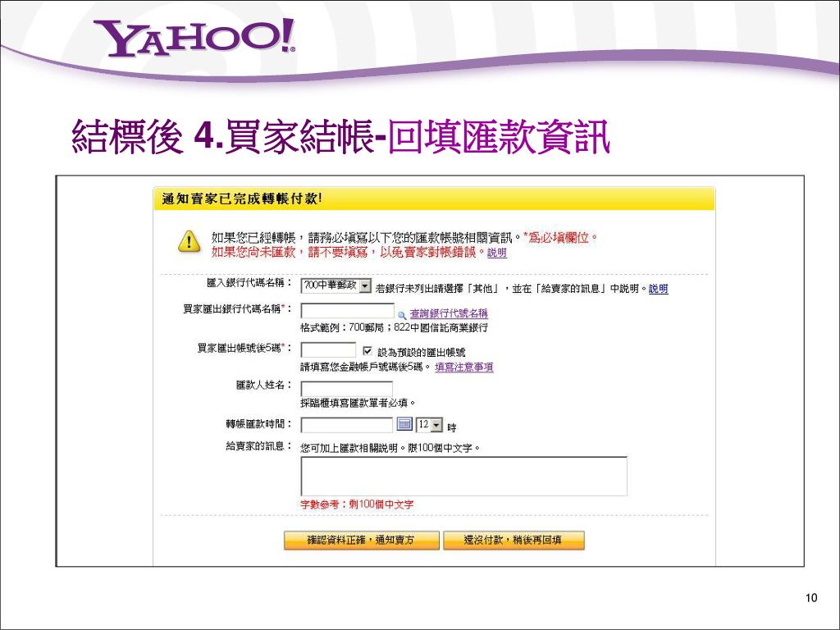Toggle 設為預設的匯出帳號 checkbox
840x630 pixels.
click(x=367, y=351)
